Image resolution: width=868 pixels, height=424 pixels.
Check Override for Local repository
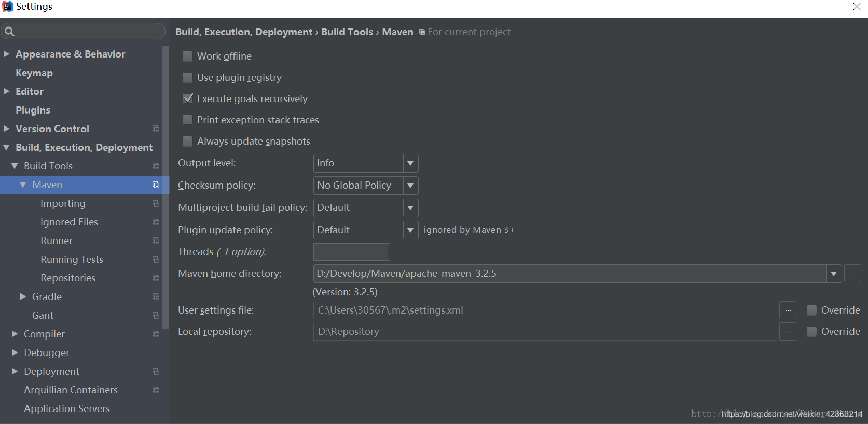[x=812, y=331]
